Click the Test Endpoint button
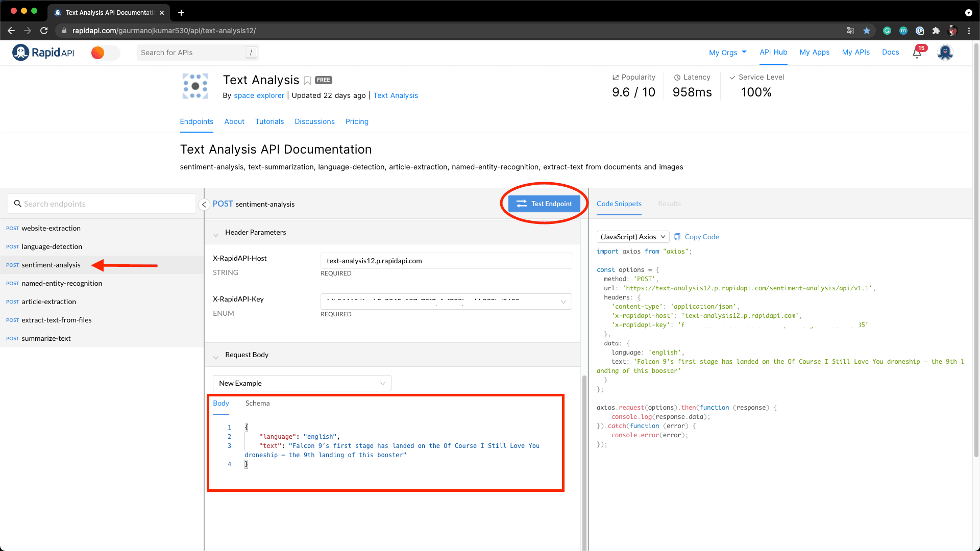The width and height of the screenshot is (980, 551). point(545,203)
